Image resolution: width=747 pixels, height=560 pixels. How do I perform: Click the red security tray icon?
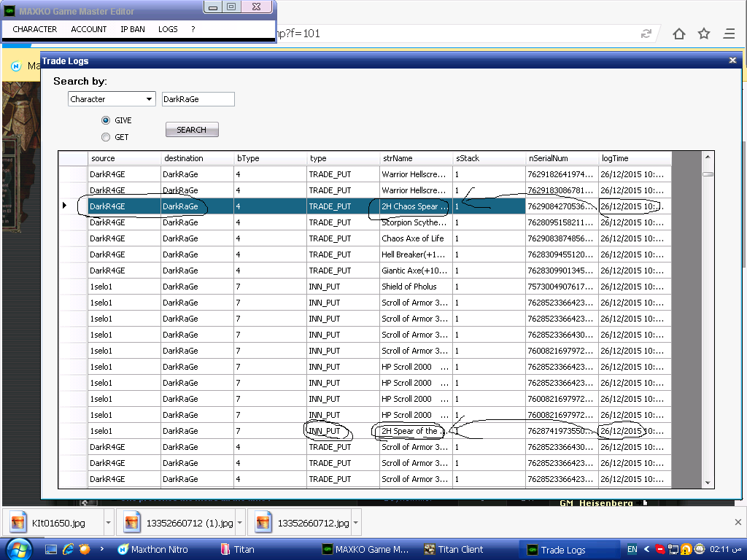tap(659, 550)
